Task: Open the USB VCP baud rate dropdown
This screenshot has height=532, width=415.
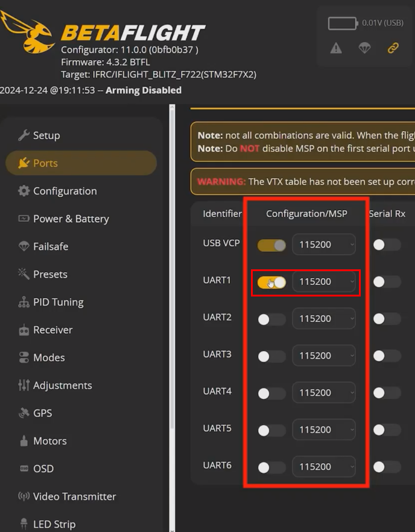Action: (324, 245)
